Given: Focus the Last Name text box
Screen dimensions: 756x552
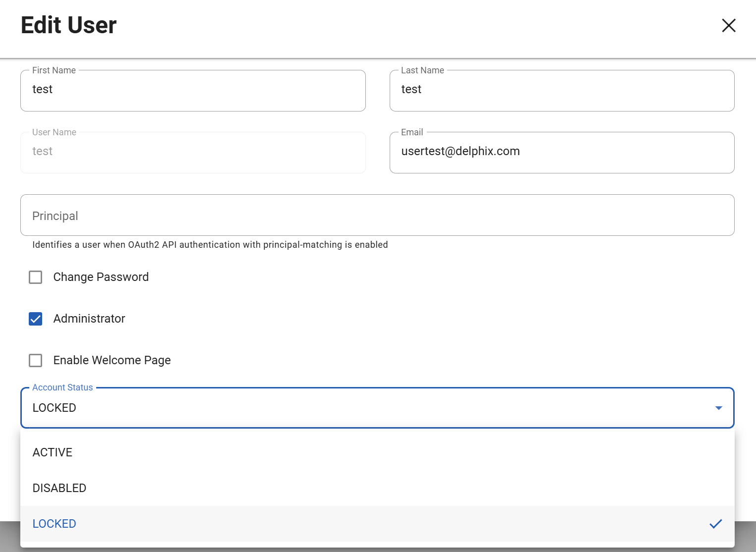Looking at the screenshot, I should [x=562, y=90].
